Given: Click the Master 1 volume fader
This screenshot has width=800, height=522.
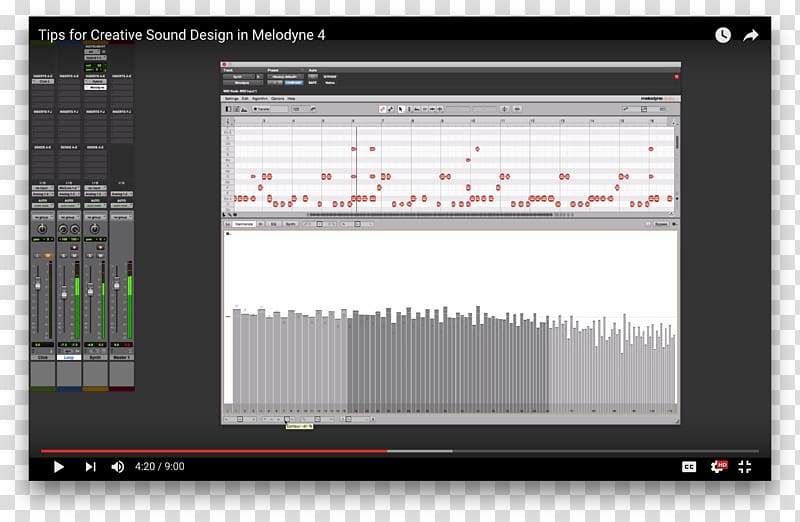Looking at the screenshot, I should click(x=116, y=285).
